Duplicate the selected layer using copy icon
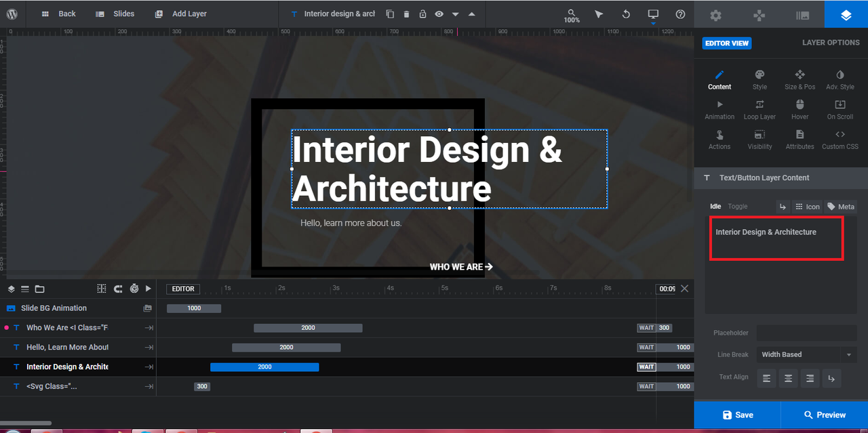The width and height of the screenshot is (868, 433). tap(390, 14)
